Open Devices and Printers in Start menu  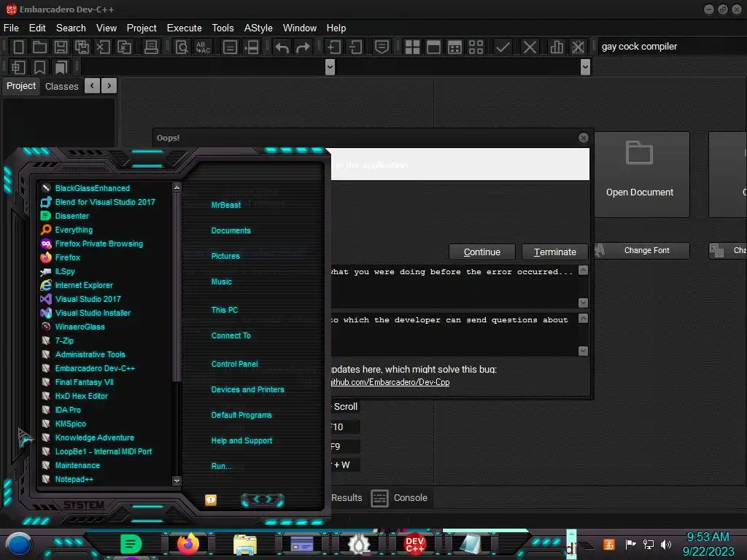(x=247, y=389)
